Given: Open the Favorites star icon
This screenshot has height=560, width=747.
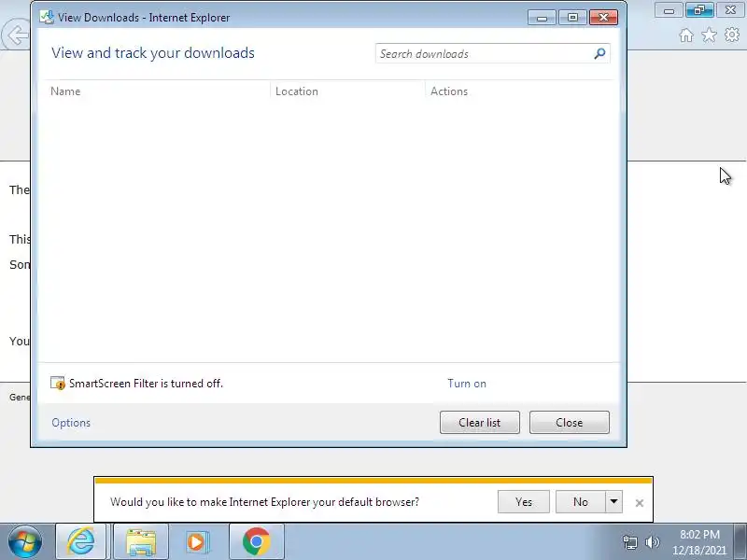Looking at the screenshot, I should [709, 35].
